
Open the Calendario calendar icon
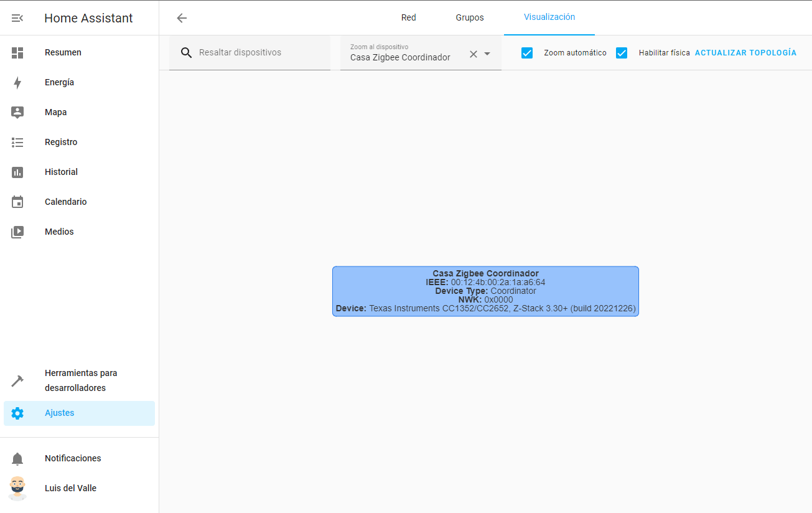(17, 202)
